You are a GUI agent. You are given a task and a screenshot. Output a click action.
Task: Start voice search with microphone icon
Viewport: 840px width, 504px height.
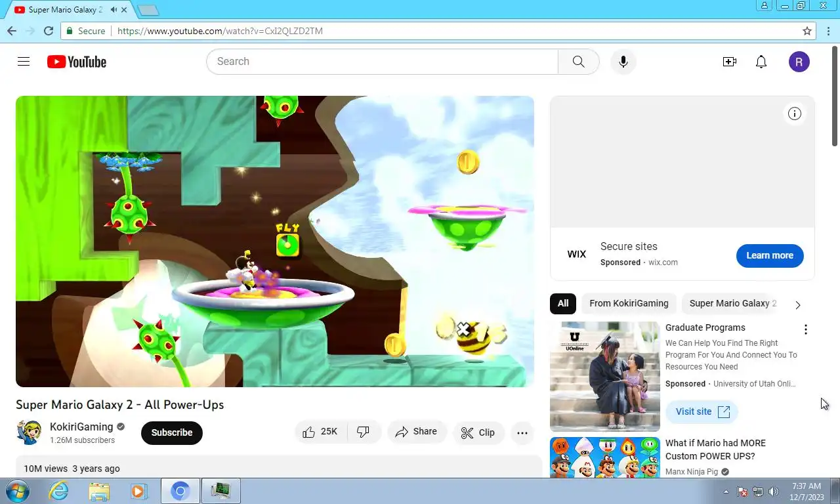point(623,62)
